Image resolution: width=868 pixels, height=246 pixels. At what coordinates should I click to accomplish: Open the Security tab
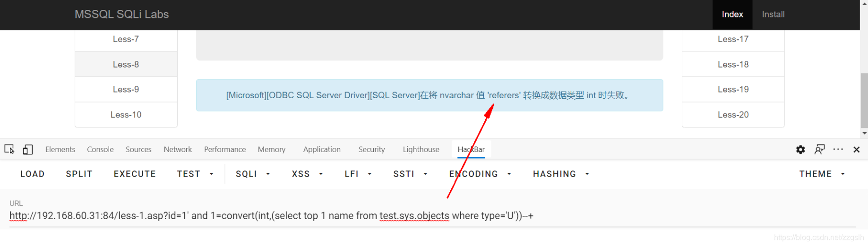(x=371, y=149)
